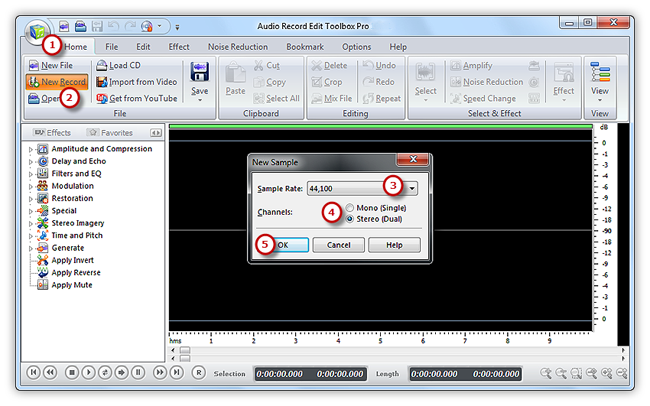The height and width of the screenshot is (406, 650).
Task: Expand Time and Pitch tree node
Action: click(31, 236)
